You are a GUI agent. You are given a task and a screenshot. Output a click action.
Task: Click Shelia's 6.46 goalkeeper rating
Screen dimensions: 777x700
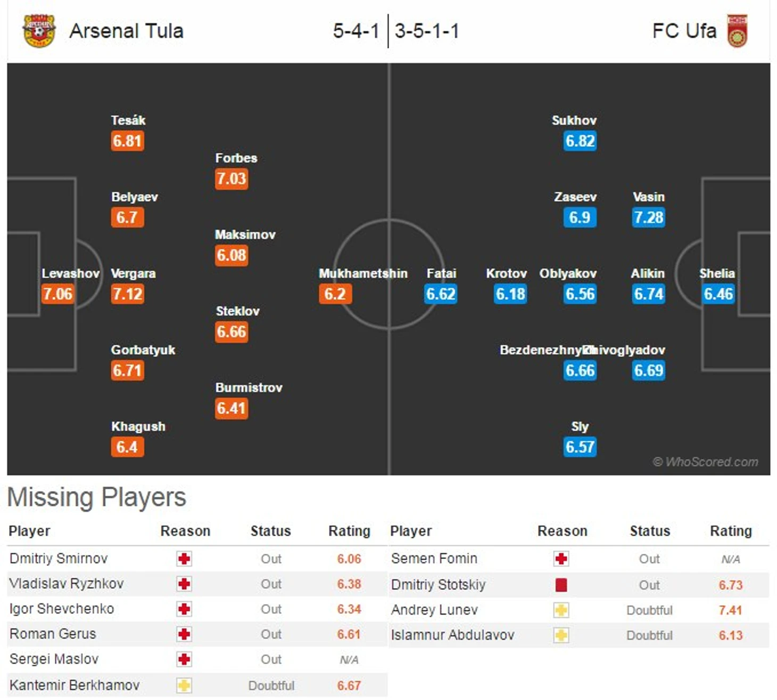point(718,294)
